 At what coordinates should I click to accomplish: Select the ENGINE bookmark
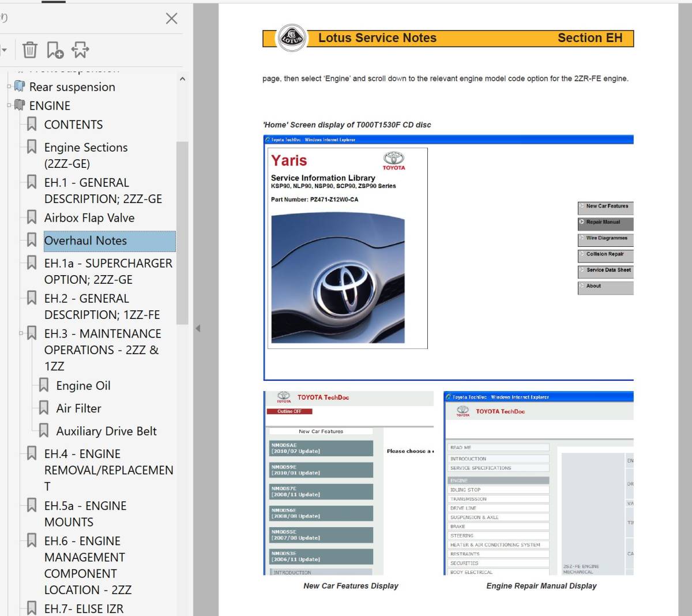[x=50, y=106]
